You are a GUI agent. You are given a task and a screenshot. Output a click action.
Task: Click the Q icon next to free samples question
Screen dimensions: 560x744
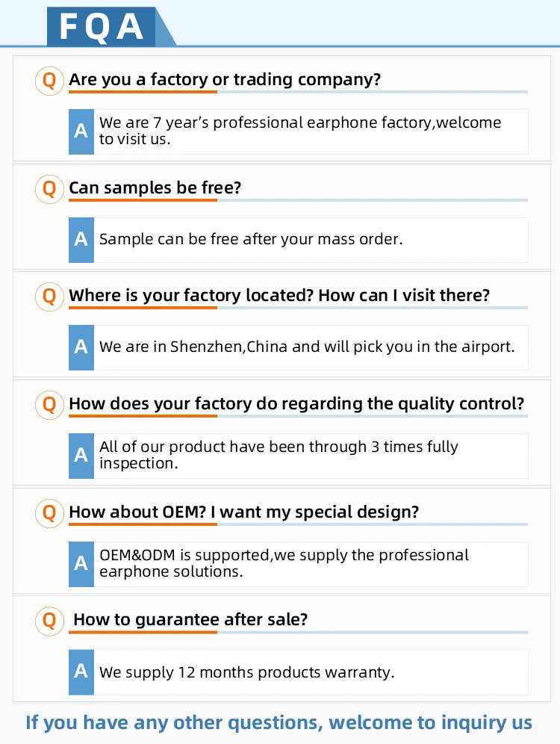tap(49, 188)
